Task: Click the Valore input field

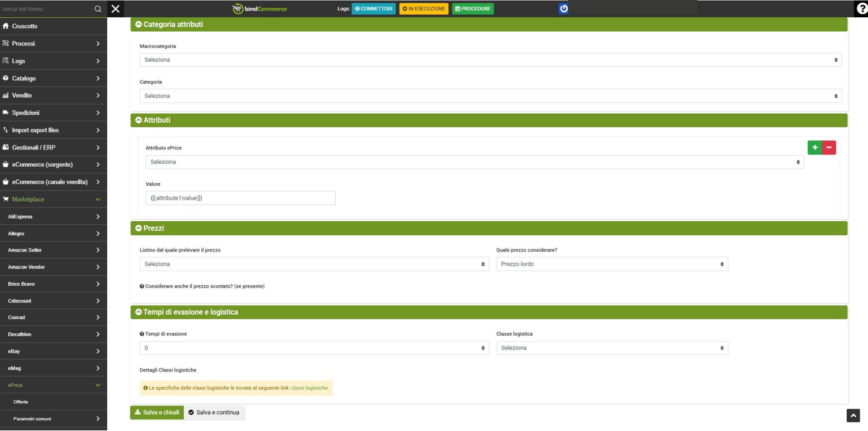Action: (x=240, y=198)
